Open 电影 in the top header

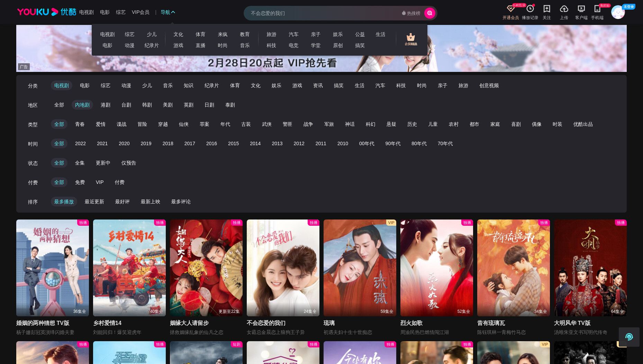pyautogui.click(x=105, y=12)
